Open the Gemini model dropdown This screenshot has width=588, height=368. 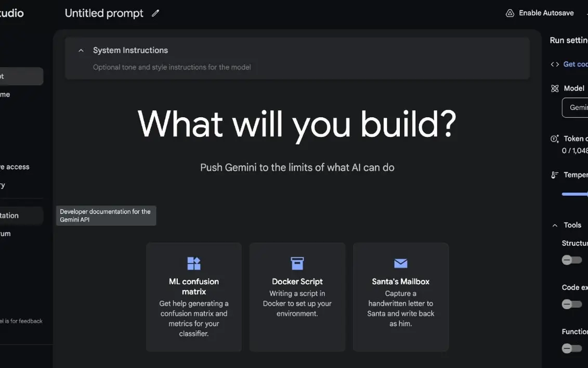575,107
